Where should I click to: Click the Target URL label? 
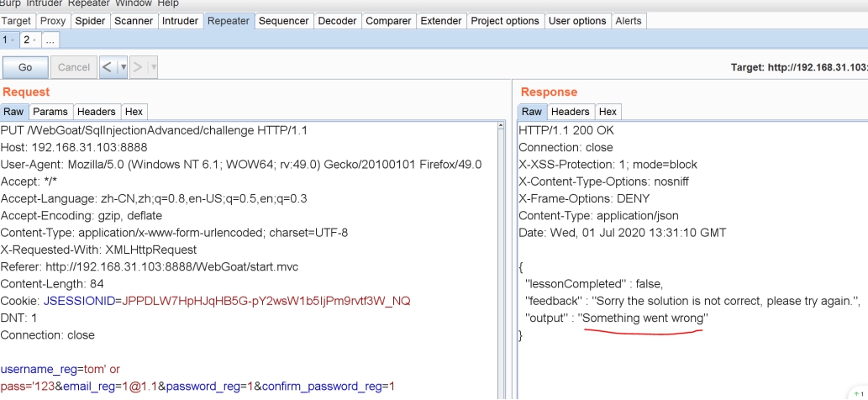tap(799, 67)
